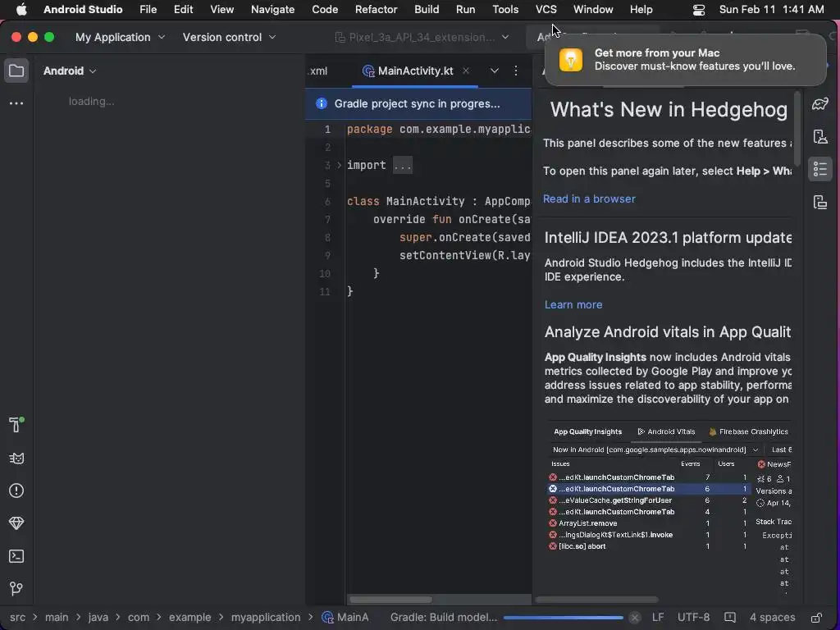This screenshot has height=630, width=840.
Task: Select the myapplication breadcrumb
Action: (266, 617)
